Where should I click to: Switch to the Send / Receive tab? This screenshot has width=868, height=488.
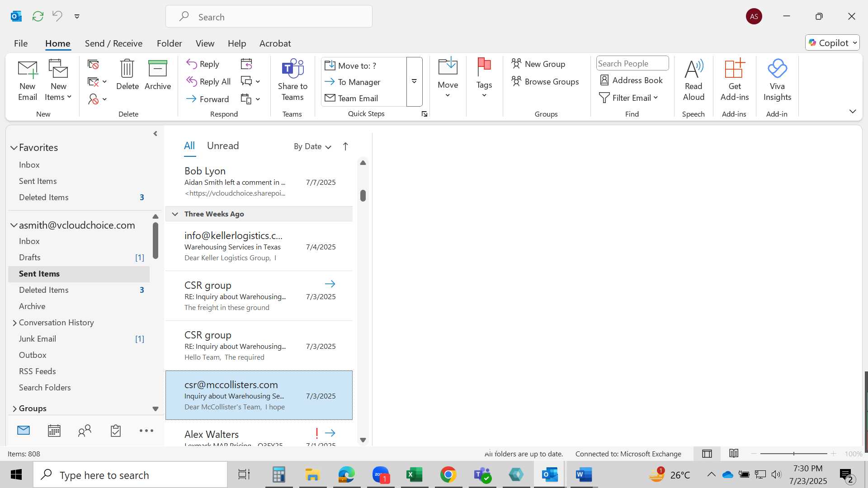113,43
